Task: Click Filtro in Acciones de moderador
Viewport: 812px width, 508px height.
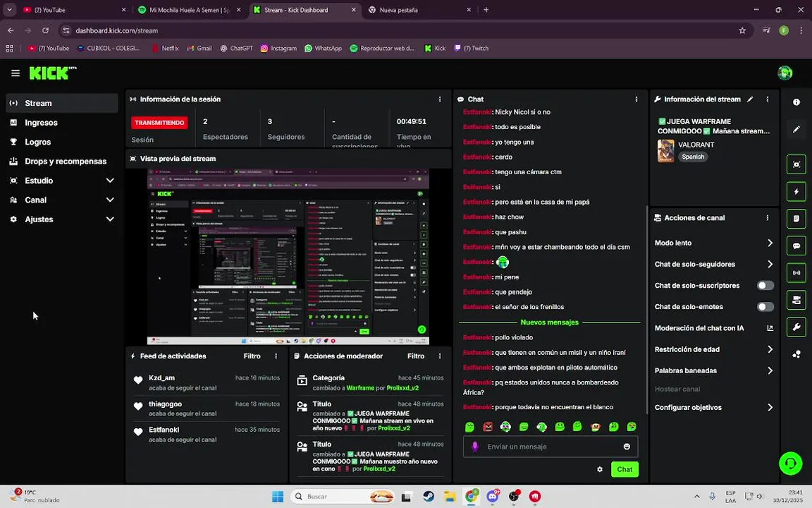Action: [x=416, y=356]
